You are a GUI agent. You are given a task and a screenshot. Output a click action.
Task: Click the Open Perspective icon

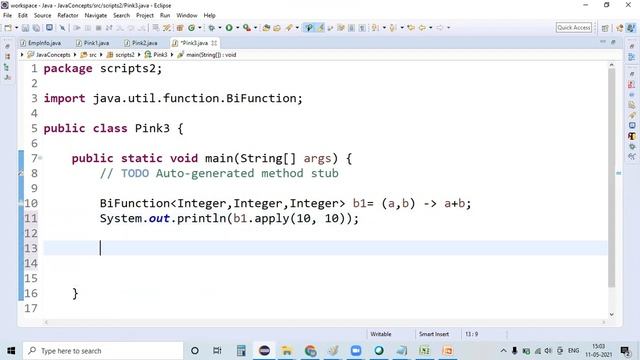[605, 28]
